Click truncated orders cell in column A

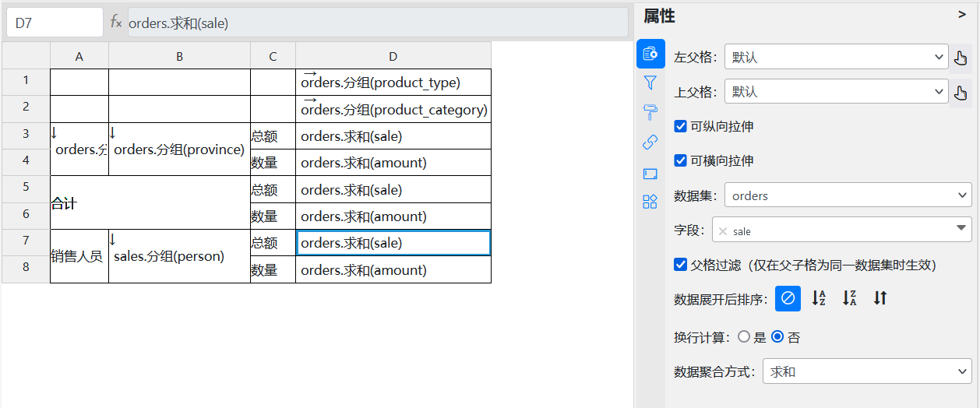(x=79, y=149)
